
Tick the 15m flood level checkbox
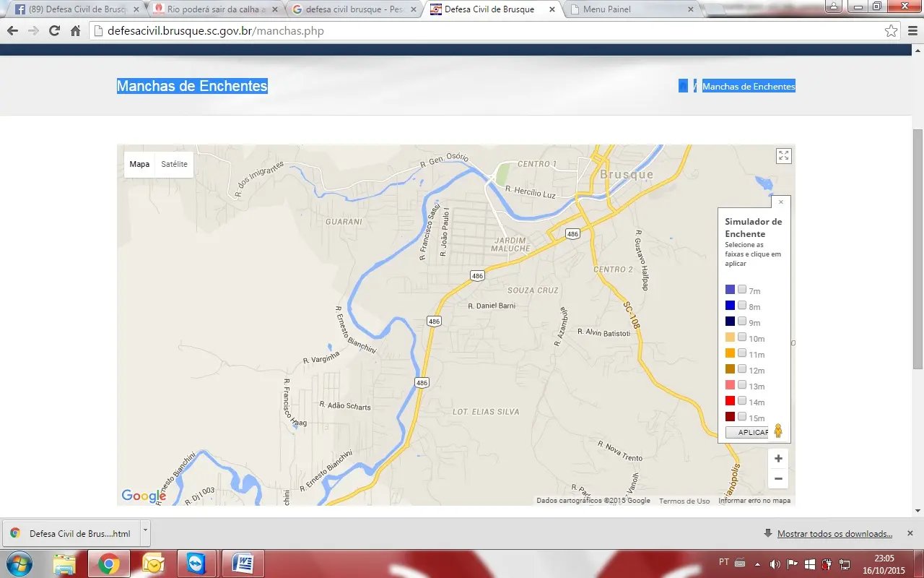coord(742,417)
